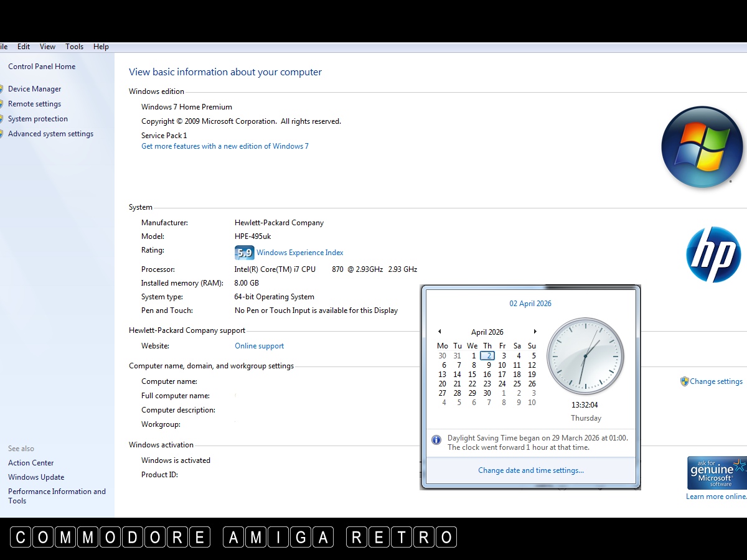Open the Online support website link
This screenshot has height=560, width=747.
pos(259,346)
